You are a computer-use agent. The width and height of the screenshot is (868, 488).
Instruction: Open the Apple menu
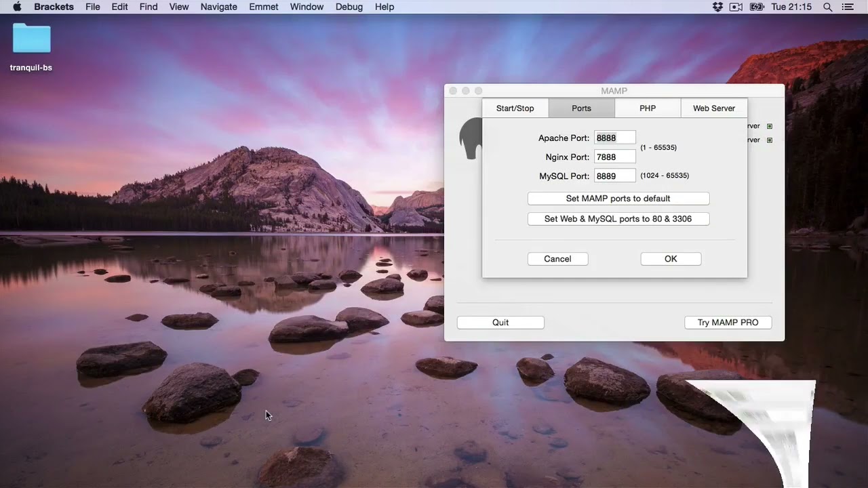17,7
